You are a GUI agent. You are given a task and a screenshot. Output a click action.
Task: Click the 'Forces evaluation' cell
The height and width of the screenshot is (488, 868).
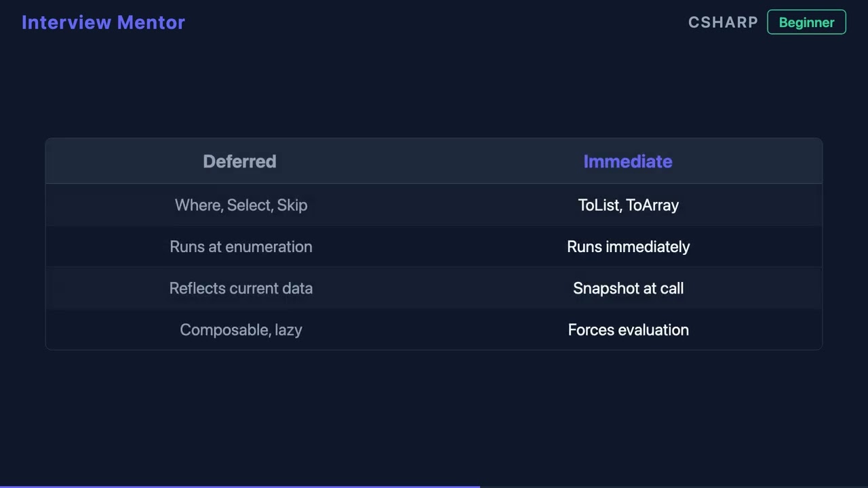click(x=628, y=329)
